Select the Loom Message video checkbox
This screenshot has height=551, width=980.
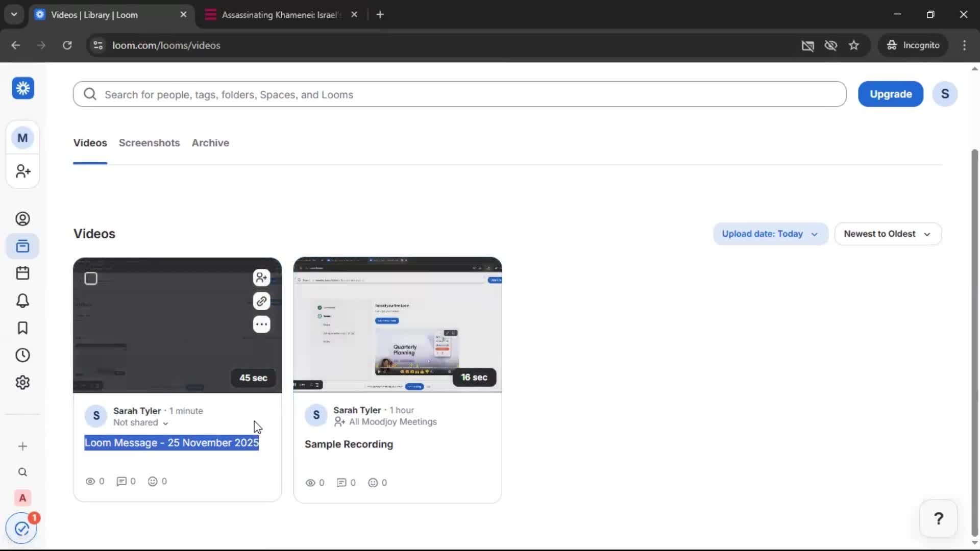(91, 279)
